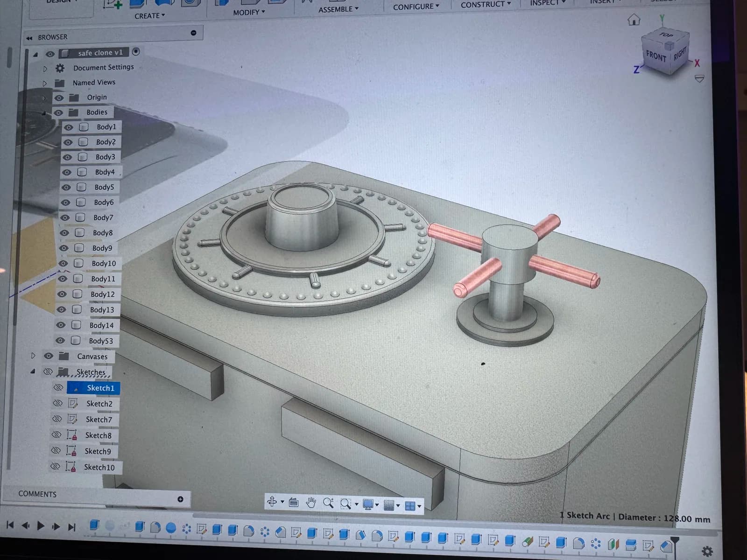
Task: Open Grid and Snaps settings icon
Action: (388, 505)
